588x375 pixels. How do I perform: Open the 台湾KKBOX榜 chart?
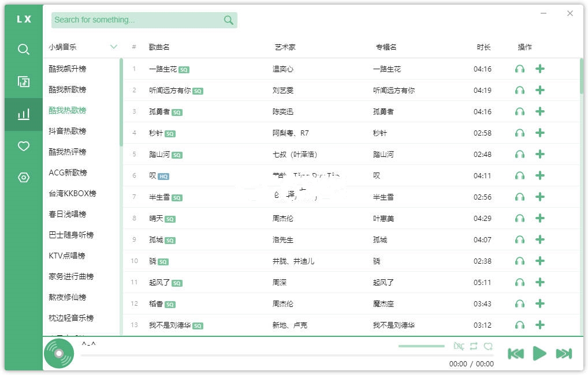[72, 193]
